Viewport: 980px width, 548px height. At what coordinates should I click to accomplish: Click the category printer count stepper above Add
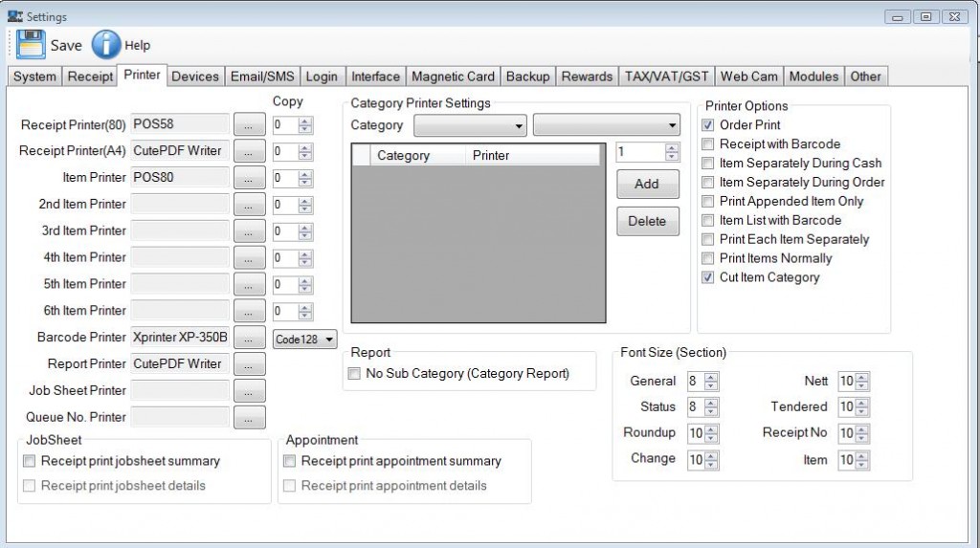(672, 152)
